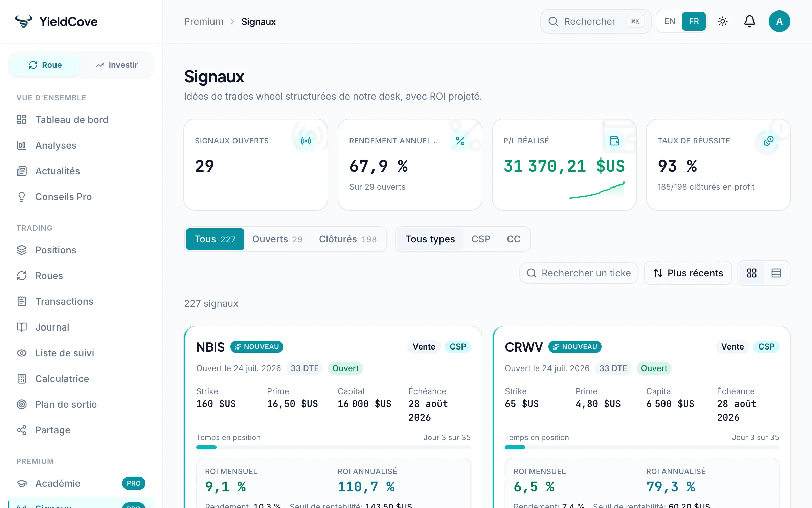Show the Tous 227 signals tab
The width and height of the screenshot is (812, 508).
[215, 239]
